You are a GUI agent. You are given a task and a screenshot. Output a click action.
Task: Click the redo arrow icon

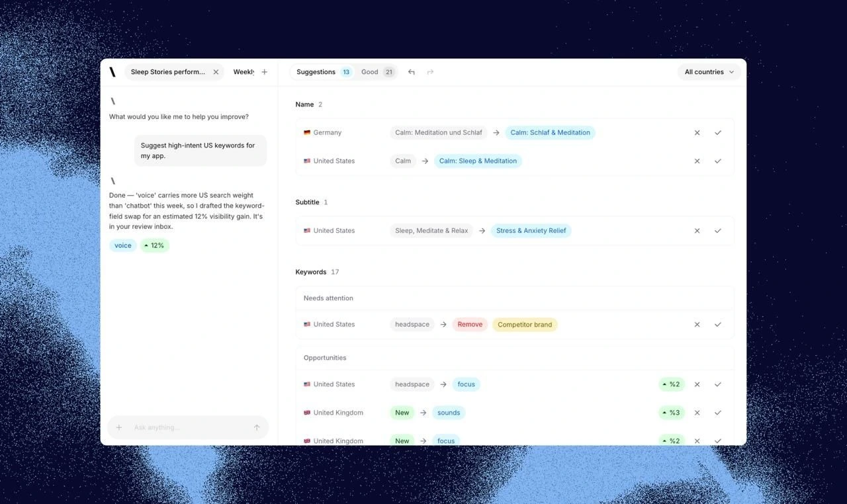point(430,72)
